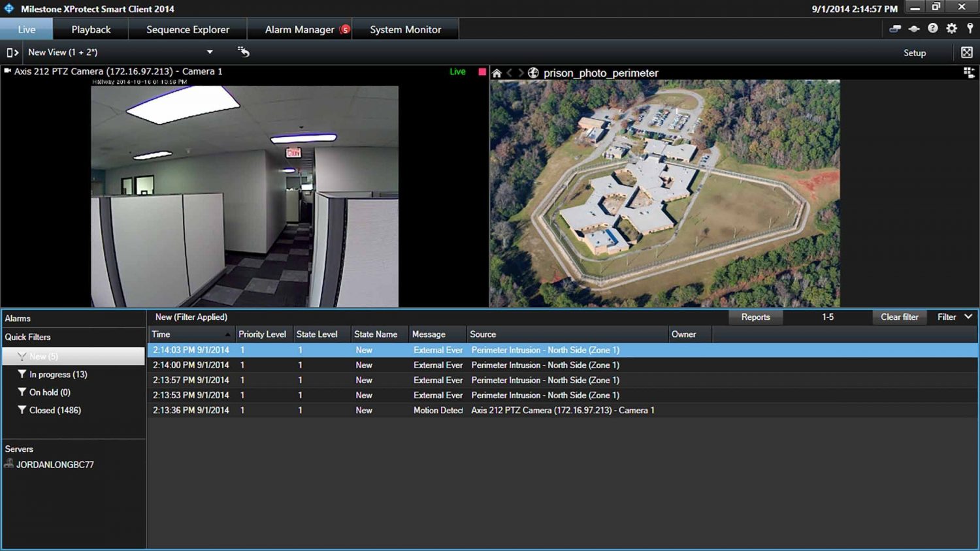Click the keyboard shortcut icon beside view selector
The height and width of the screenshot is (551, 980).
pyautogui.click(x=243, y=52)
